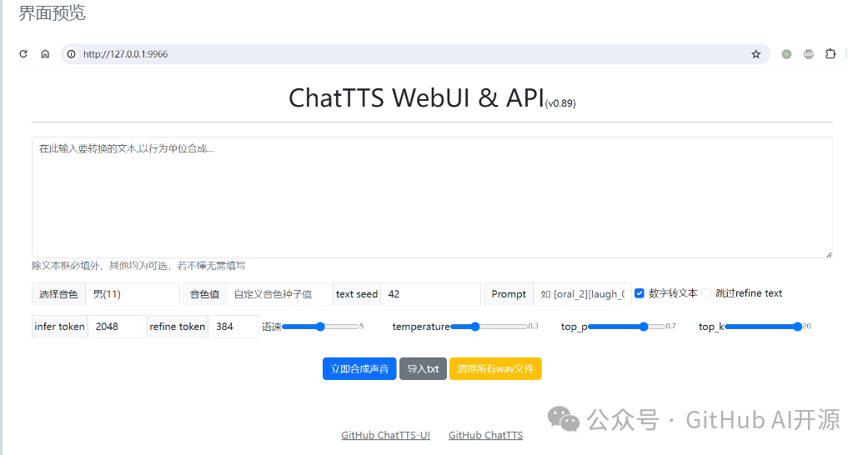
Task: Click into the main text input area
Action: 432,197
